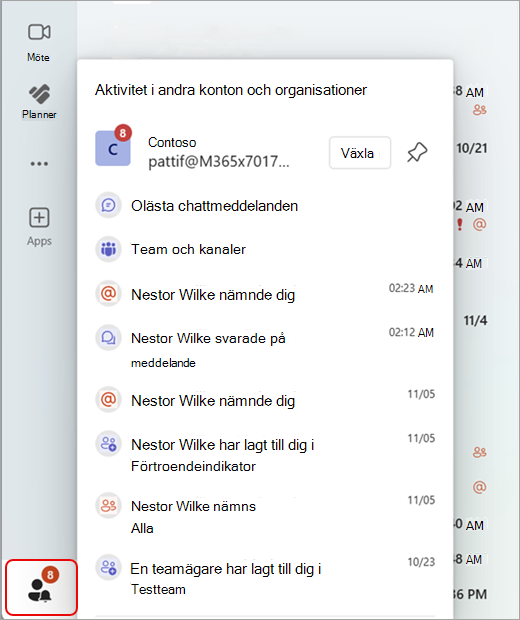The image size is (520, 620).
Task: Pin the Contoso account
Action: [417, 153]
